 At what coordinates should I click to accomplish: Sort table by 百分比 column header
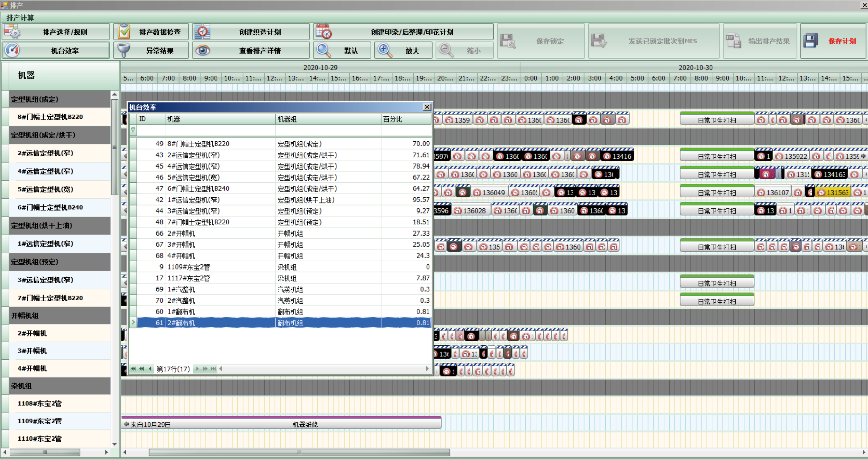(x=406, y=119)
